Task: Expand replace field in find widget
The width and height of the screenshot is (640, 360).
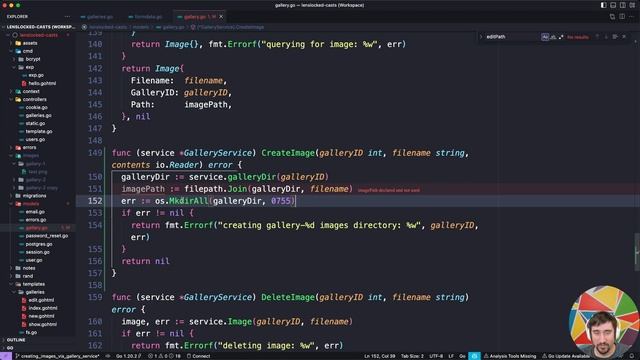Action: [x=481, y=37]
